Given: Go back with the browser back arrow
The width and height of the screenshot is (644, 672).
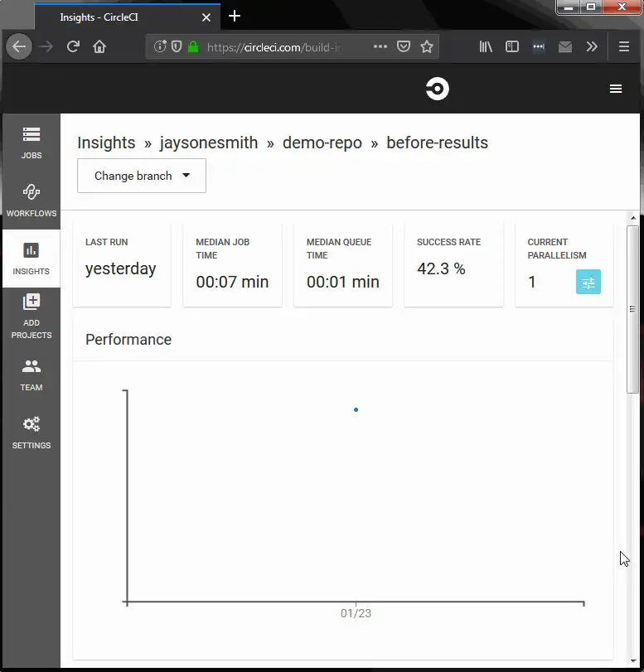Looking at the screenshot, I should pos(19,46).
